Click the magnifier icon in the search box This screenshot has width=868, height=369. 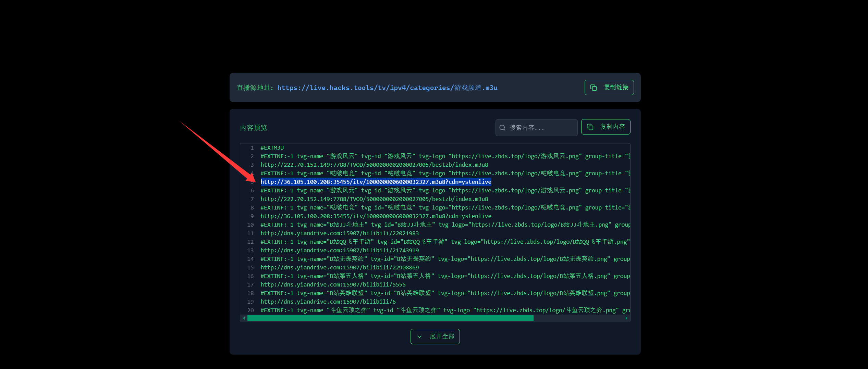click(x=502, y=128)
